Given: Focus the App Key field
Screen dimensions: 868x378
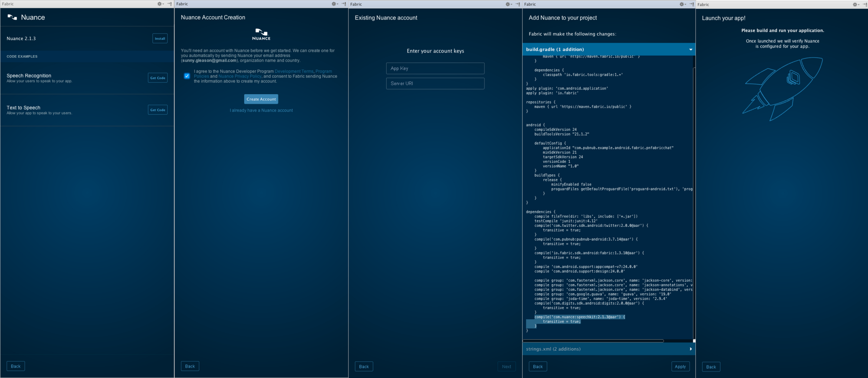Looking at the screenshot, I should [435, 68].
